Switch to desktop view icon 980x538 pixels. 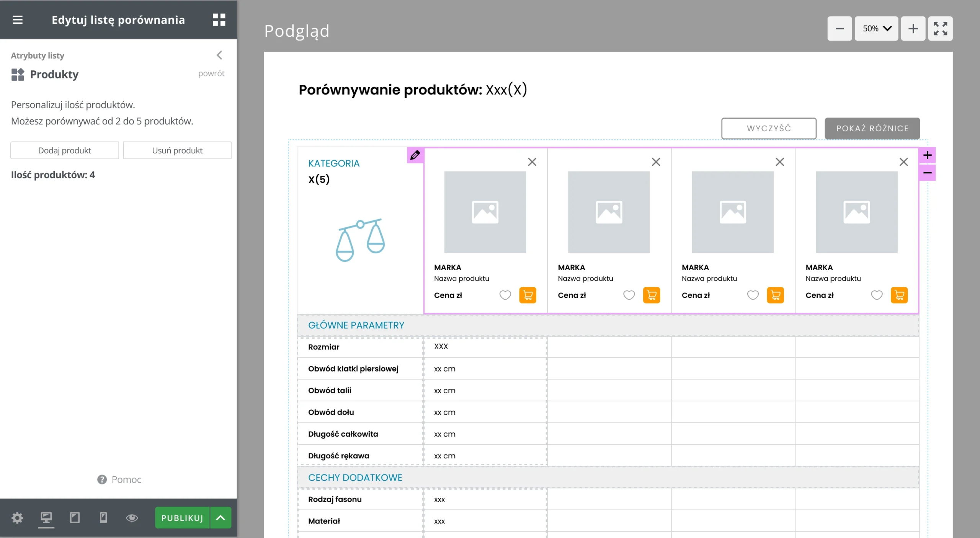46,518
